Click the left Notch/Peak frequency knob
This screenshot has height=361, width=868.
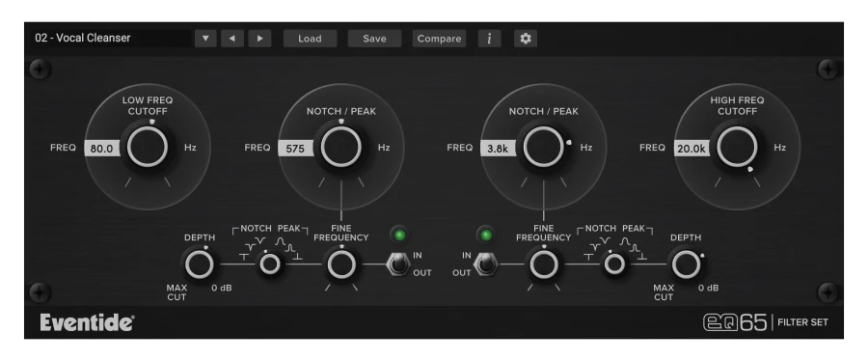tap(341, 147)
